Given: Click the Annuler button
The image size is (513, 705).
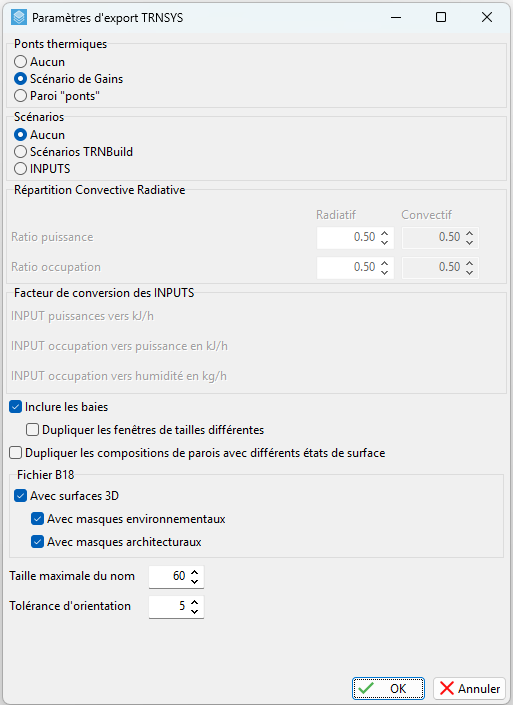Looking at the screenshot, I should click(x=469, y=688).
